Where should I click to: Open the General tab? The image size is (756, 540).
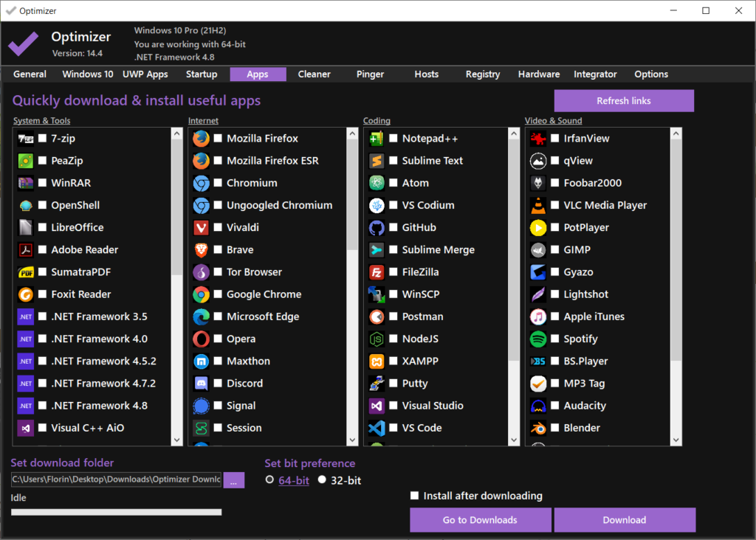point(30,75)
